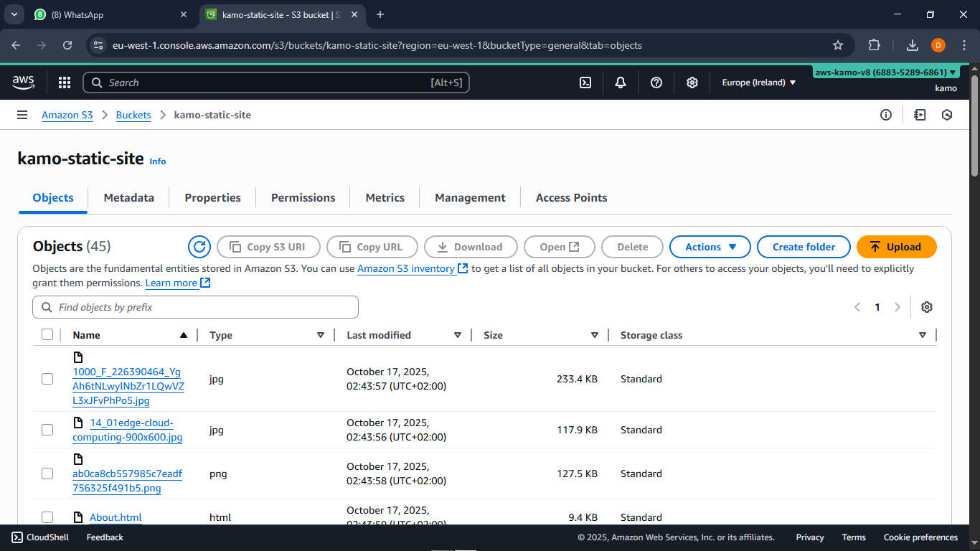
Task: Open the notifications bell
Action: (620, 82)
